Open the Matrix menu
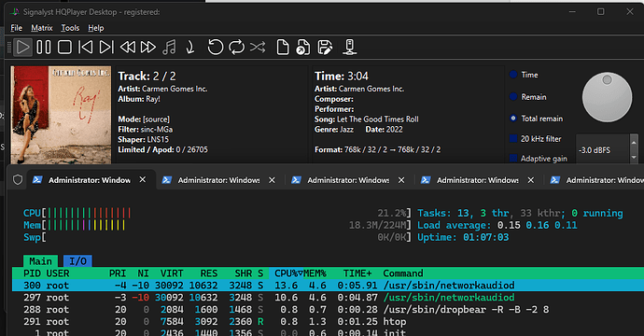 (x=42, y=28)
